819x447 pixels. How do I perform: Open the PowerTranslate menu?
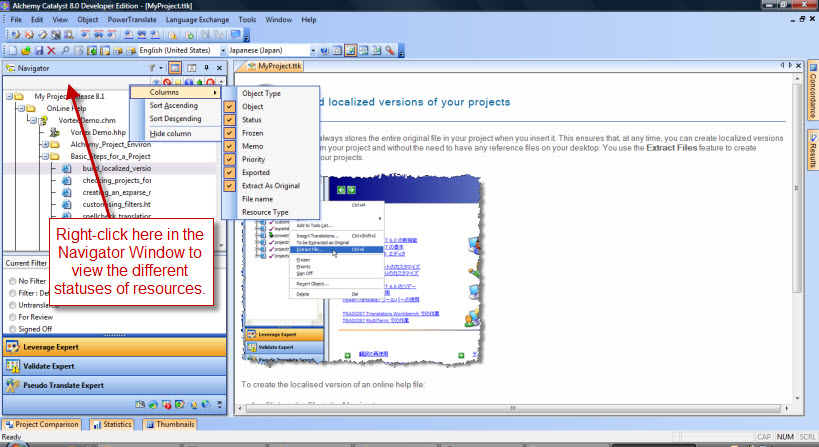pos(132,19)
